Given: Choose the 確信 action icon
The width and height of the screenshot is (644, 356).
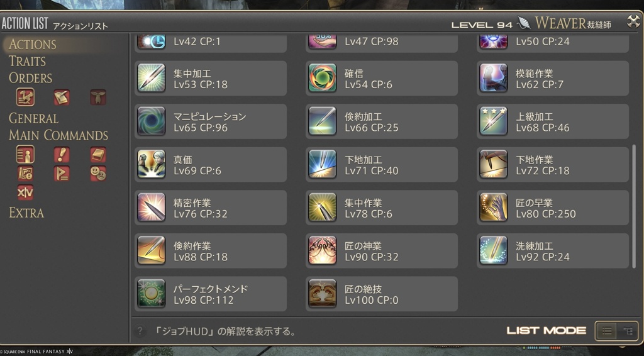Looking at the screenshot, I should click(x=322, y=77).
